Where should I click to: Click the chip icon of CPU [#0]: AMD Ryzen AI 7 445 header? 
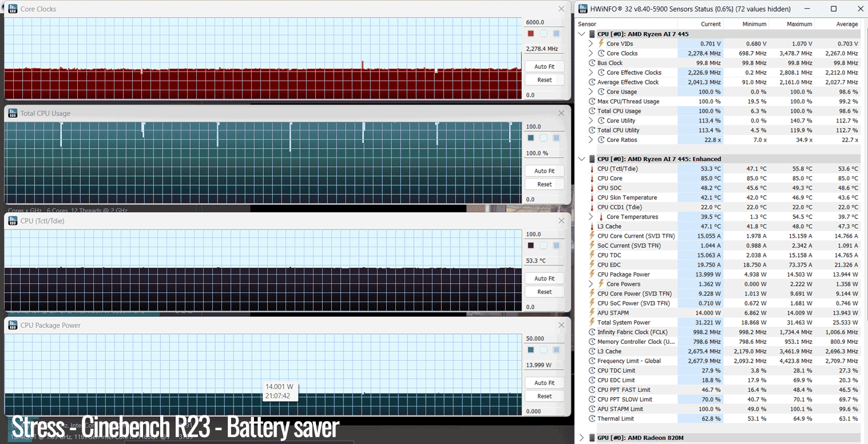click(x=592, y=34)
